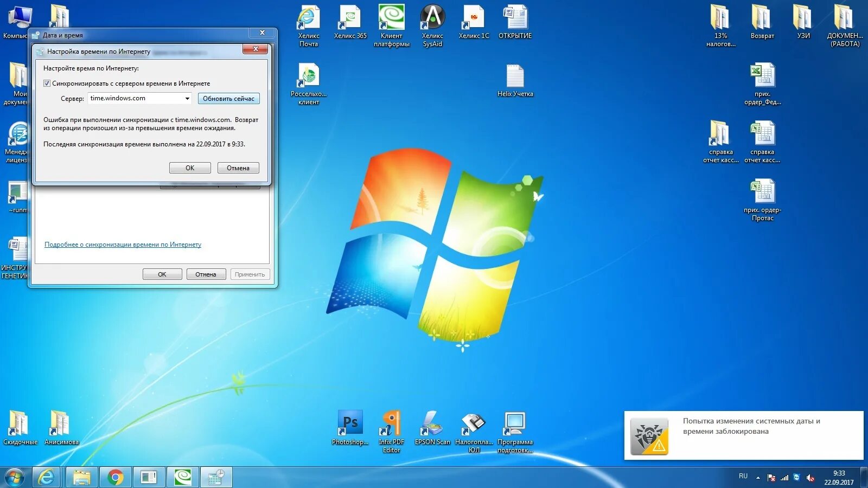
Task: Show hidden tray icons arrow
Action: click(758, 478)
